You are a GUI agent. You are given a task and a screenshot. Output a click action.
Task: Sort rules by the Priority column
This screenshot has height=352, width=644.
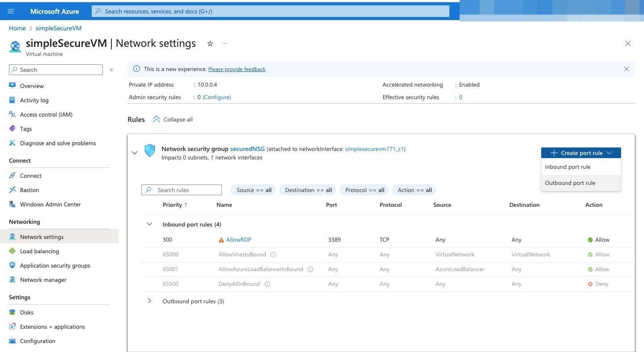click(x=175, y=205)
